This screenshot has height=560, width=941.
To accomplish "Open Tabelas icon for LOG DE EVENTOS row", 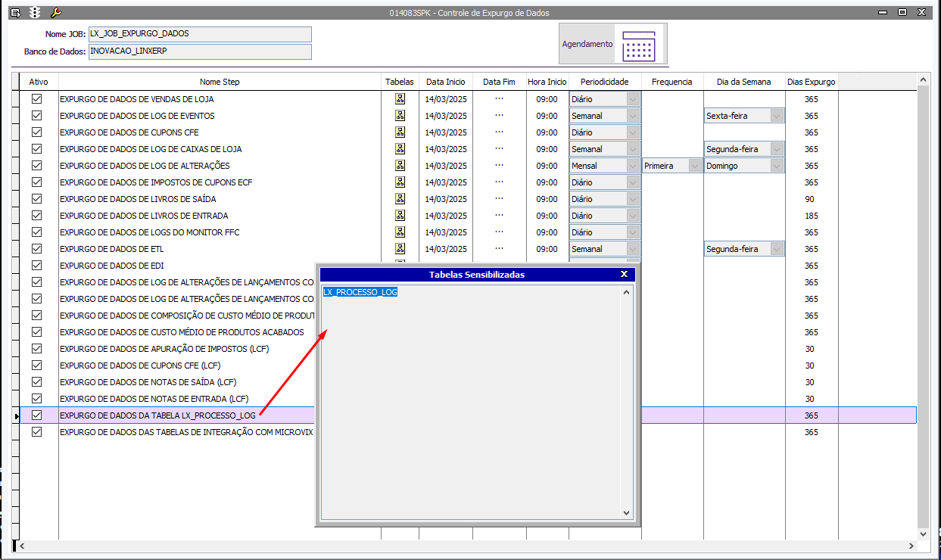I will 400,116.
